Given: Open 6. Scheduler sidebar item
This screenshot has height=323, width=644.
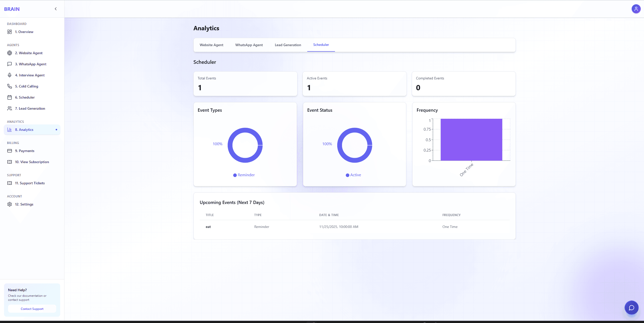Looking at the screenshot, I should point(32,97).
